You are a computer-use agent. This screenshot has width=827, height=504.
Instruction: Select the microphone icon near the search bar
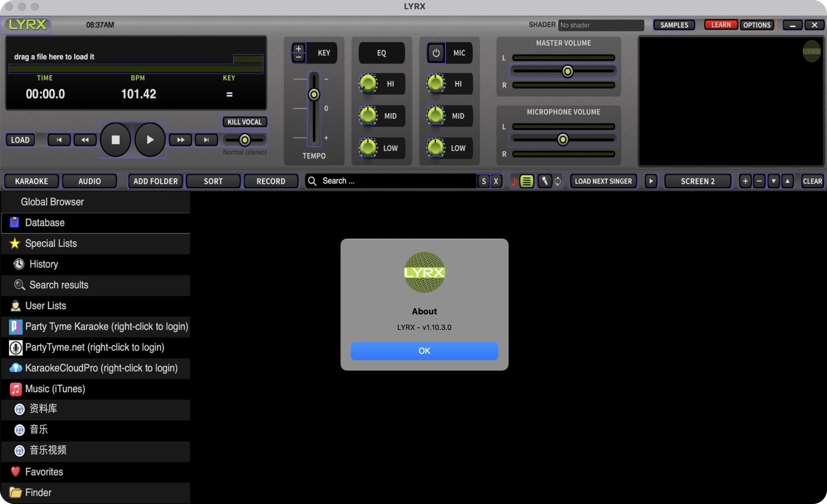coord(544,181)
